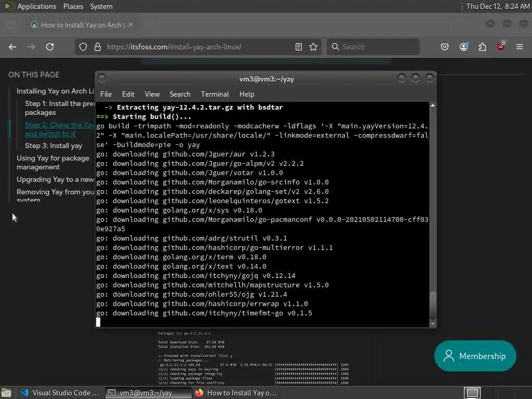Click the workspace switcher in bottom panel
The width and height of the screenshot is (532, 399).
(x=472, y=393)
